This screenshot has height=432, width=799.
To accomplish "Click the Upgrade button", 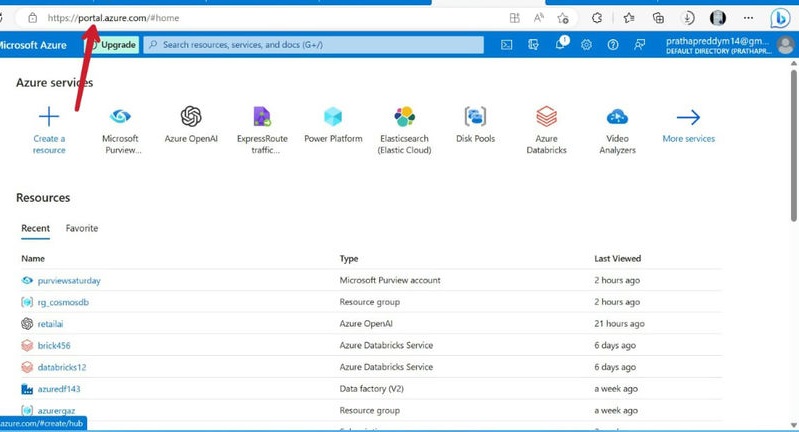I will (112, 45).
